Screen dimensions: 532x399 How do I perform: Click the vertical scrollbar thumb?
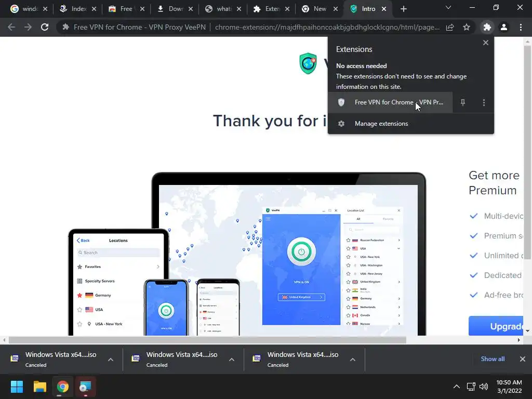[527, 153]
